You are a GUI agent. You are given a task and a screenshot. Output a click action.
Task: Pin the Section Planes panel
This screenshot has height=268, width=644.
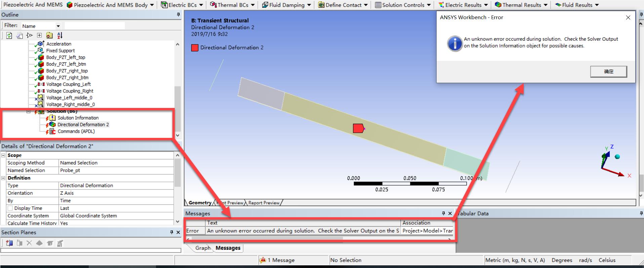click(x=171, y=232)
